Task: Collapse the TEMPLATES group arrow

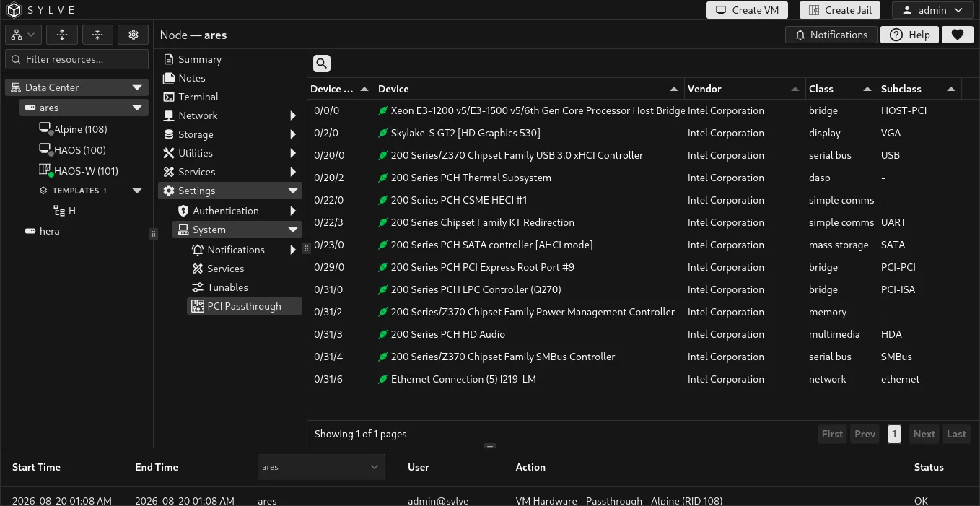Action: click(x=137, y=191)
